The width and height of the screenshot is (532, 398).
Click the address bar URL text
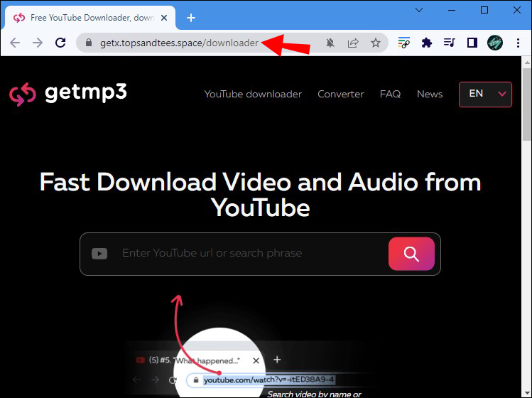pyautogui.click(x=179, y=43)
